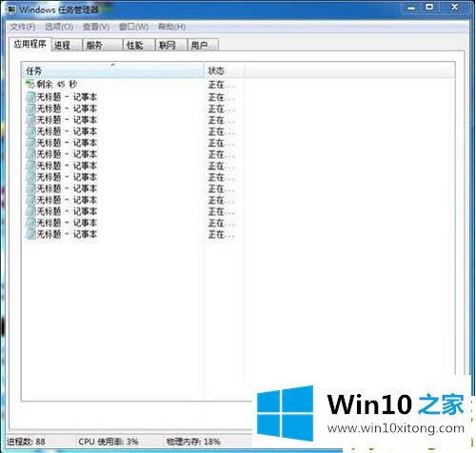Sort by the 状态 column header
The image size is (476, 453).
(225, 70)
